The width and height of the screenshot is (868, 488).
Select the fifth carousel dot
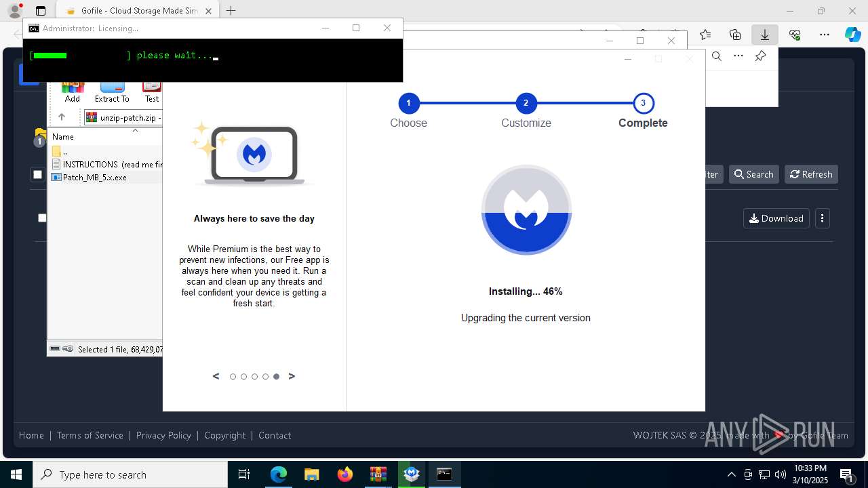click(276, 377)
